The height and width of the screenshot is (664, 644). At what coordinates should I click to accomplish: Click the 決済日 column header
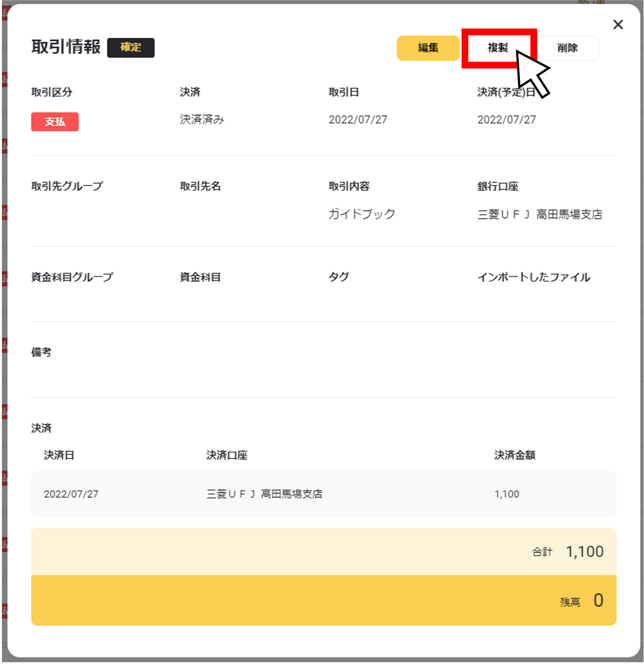pyautogui.click(x=59, y=455)
